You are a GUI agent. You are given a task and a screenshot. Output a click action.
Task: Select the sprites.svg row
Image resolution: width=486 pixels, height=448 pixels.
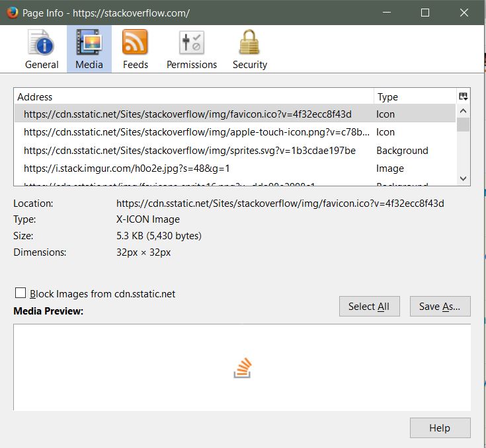235,151
